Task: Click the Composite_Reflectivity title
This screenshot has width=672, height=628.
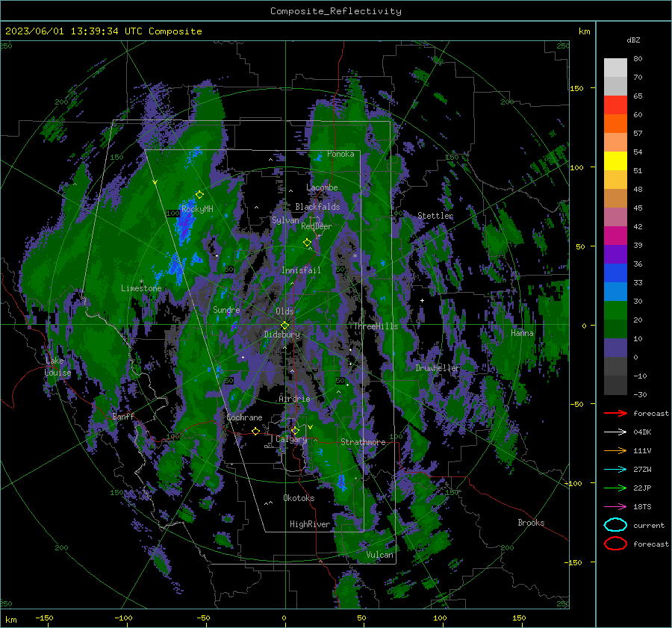Action: point(335,11)
